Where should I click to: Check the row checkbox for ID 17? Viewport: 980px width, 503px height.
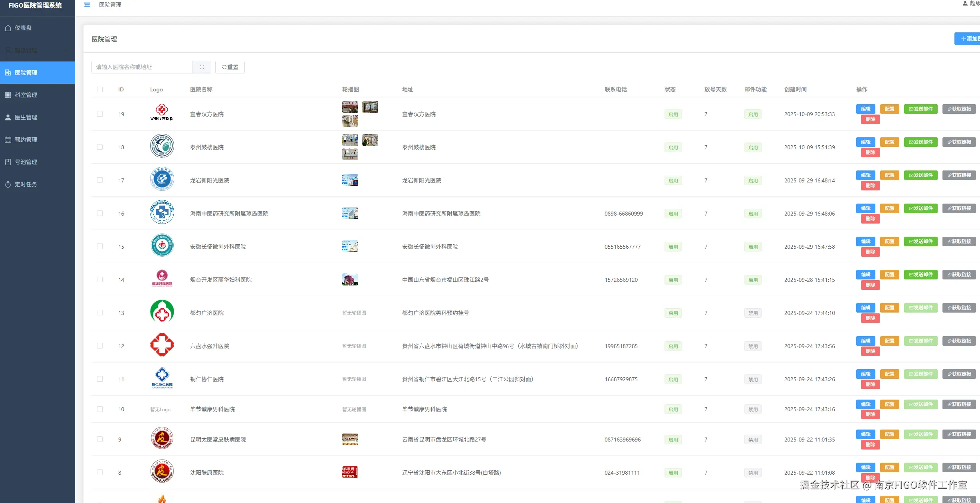tap(100, 180)
